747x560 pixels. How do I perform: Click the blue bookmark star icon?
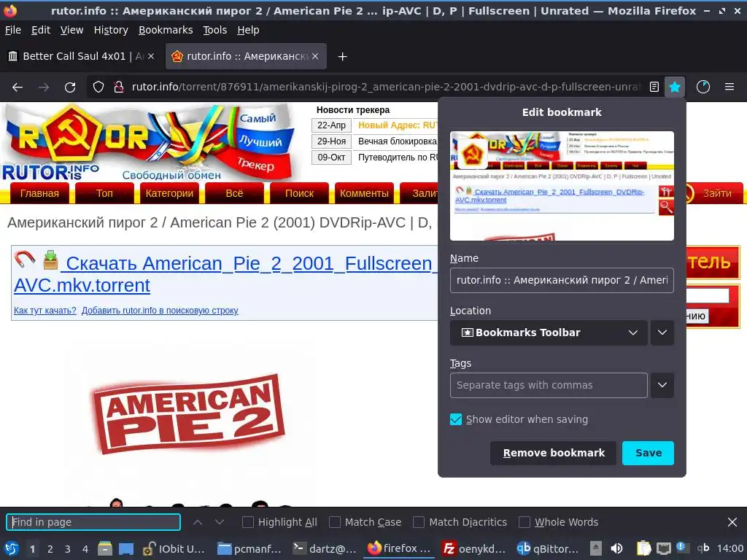[x=675, y=87]
